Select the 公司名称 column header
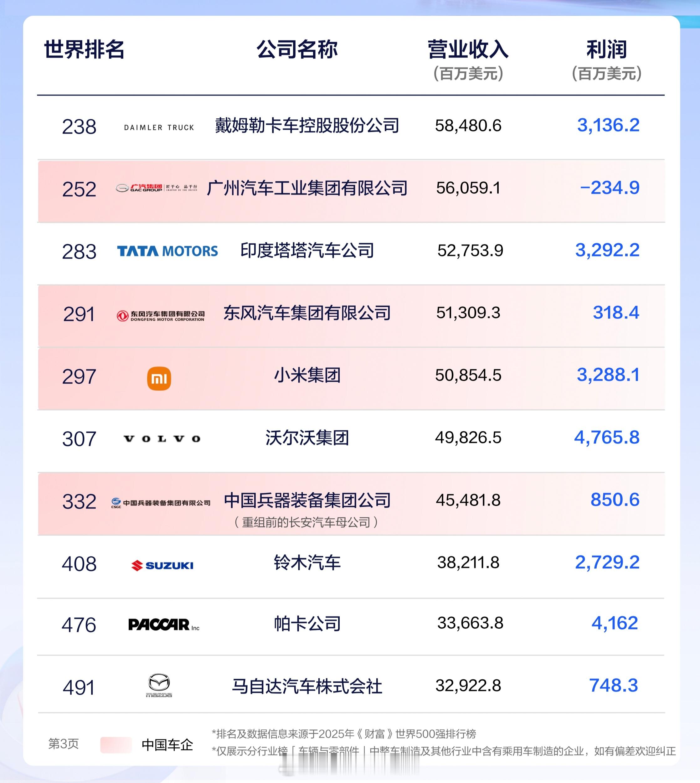The image size is (700, 783). coord(297,49)
